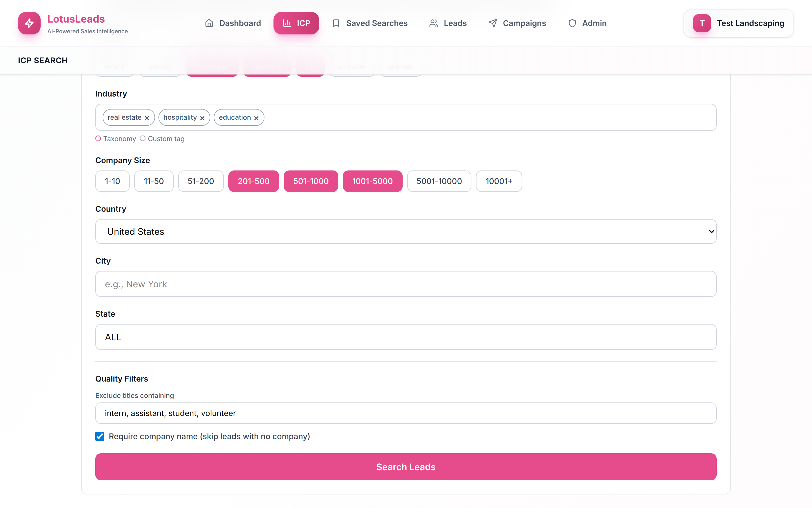Click the State field showing ALL
The height and width of the screenshot is (508, 812).
[406, 337]
